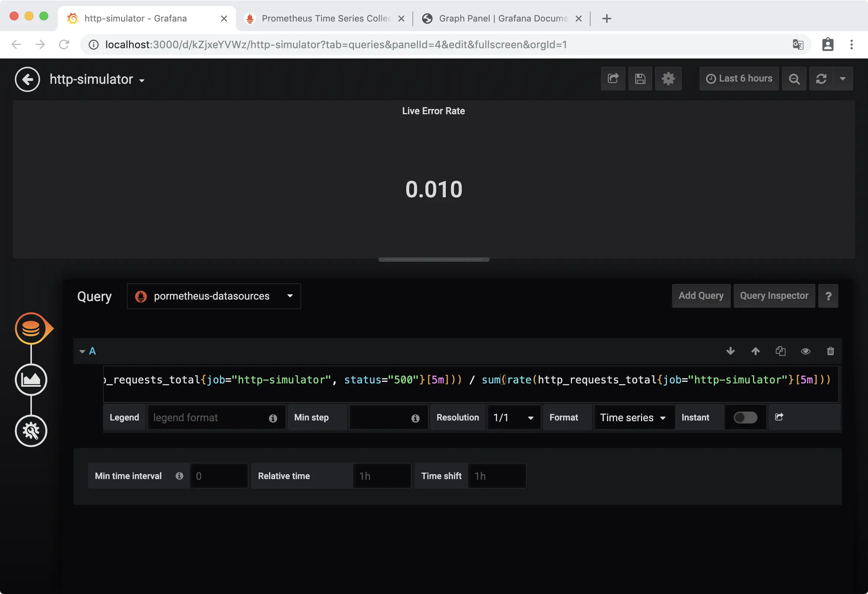Screen dimensions: 868x594
Task: Move query A down with arrow icon
Action: (730, 352)
